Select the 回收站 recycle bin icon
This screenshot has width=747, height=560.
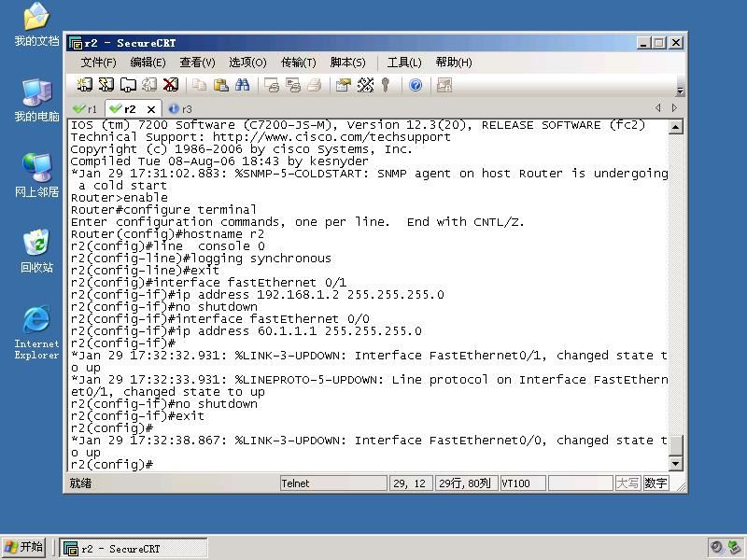click(x=36, y=251)
